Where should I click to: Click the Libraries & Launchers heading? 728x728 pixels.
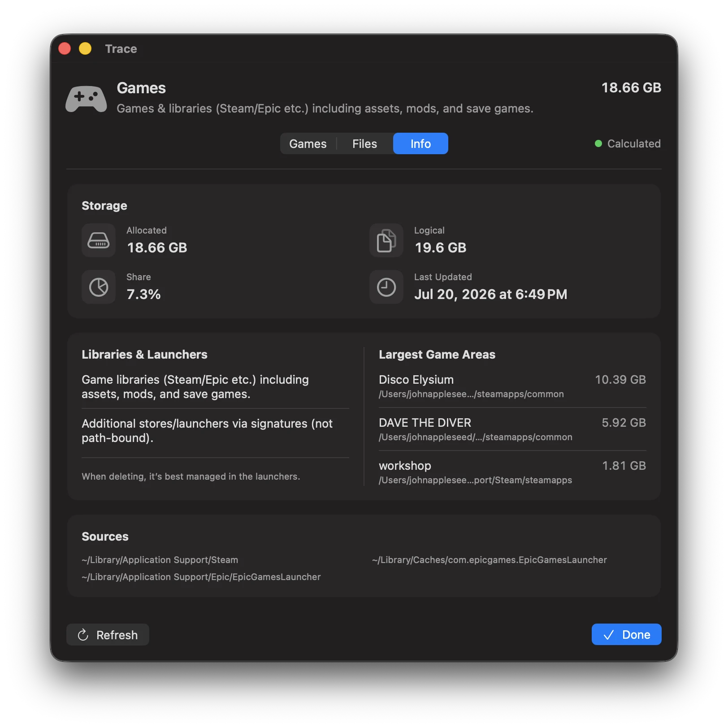click(144, 355)
